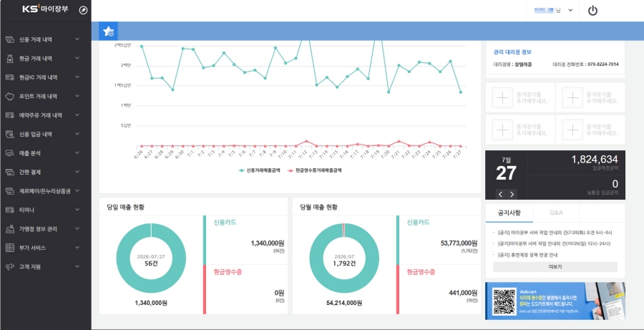Image resolution: width=644 pixels, height=330 pixels.
Task: Click the 53,773,000원 monthly credit card amount
Action: coord(459,243)
